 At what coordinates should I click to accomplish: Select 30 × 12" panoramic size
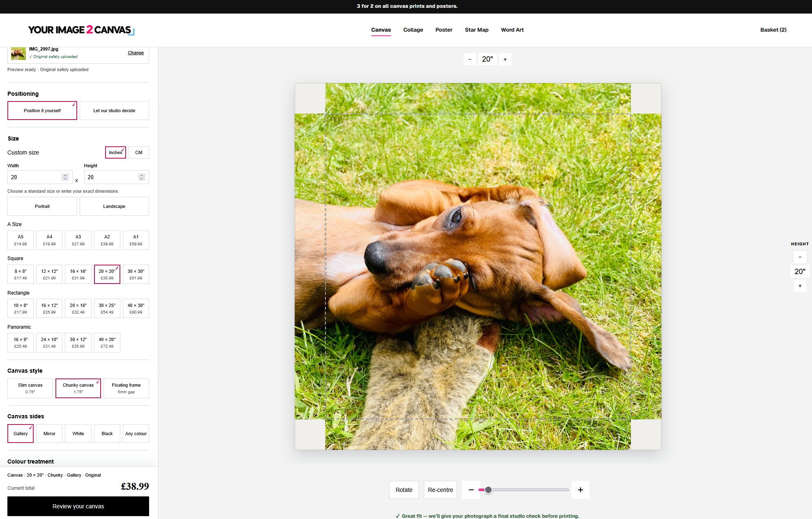(x=78, y=343)
